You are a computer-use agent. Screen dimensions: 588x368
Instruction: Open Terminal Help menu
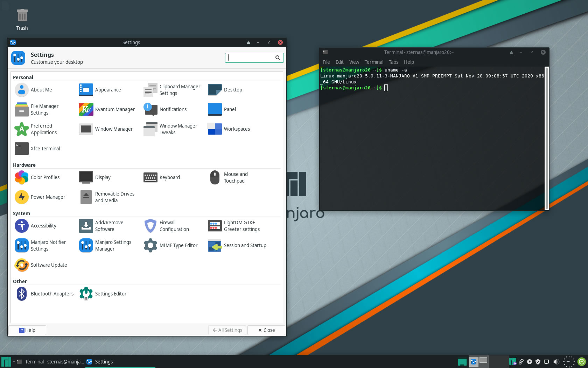(x=409, y=62)
